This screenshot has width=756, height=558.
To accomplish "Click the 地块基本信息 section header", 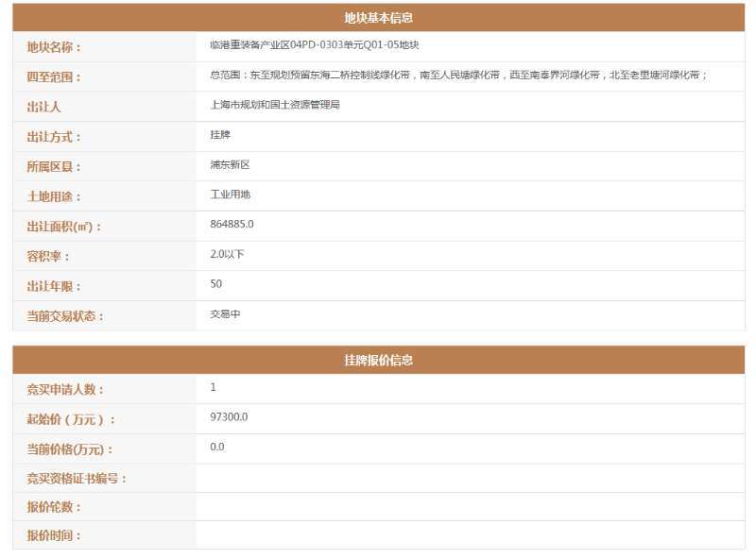I will point(379,18).
